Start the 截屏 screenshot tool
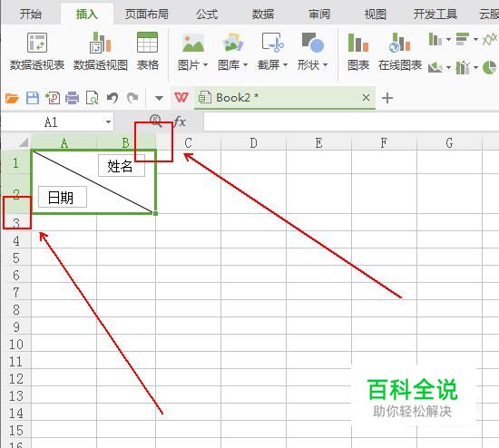This screenshot has height=448, width=499. 272,51
